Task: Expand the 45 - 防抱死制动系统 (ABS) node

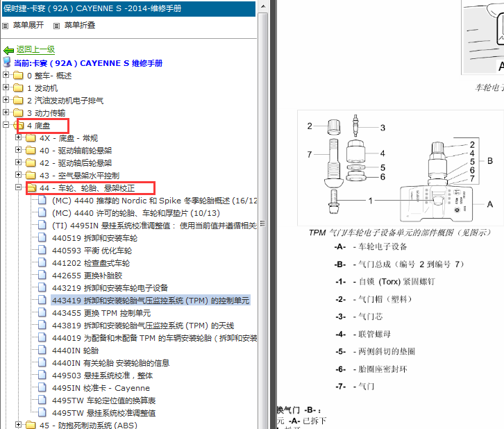Action: (x=18, y=425)
